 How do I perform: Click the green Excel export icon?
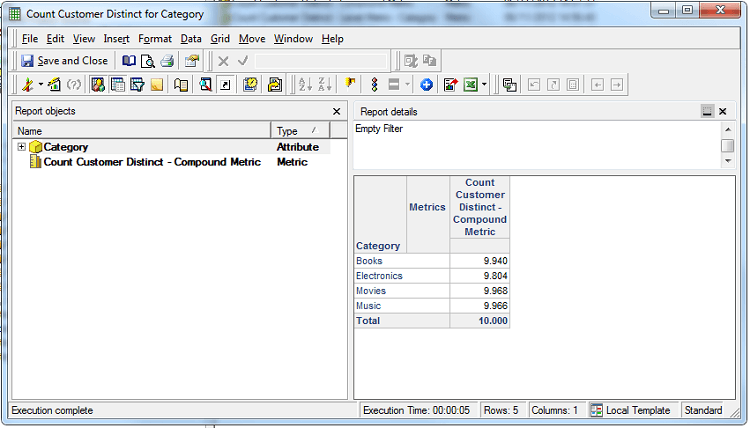click(x=469, y=85)
